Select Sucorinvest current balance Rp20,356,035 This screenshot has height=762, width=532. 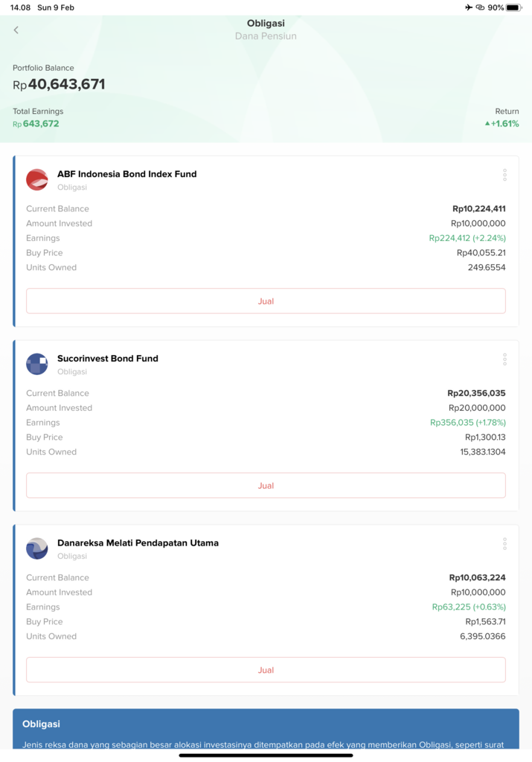[477, 393]
